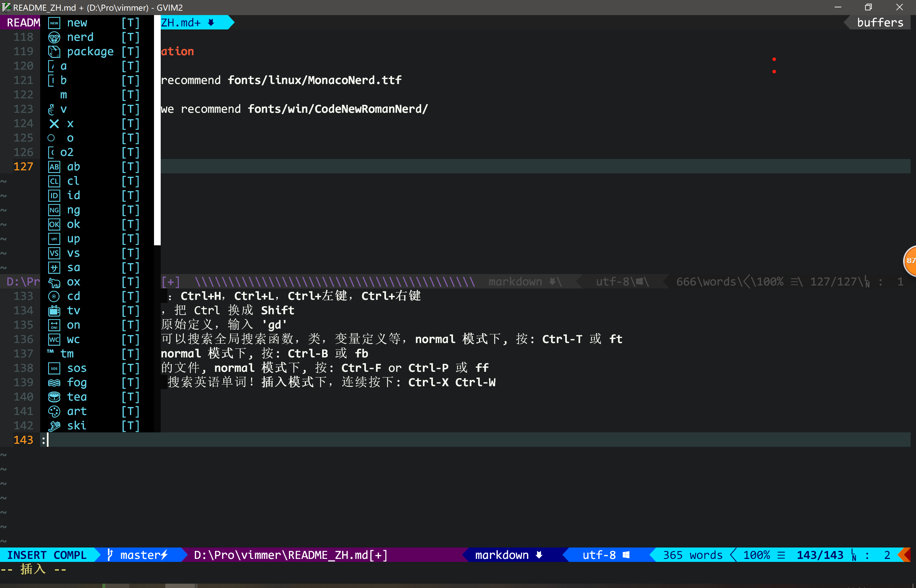Click the Ctrl-T shortcut text
The height and width of the screenshot is (588, 916).
[x=562, y=339]
